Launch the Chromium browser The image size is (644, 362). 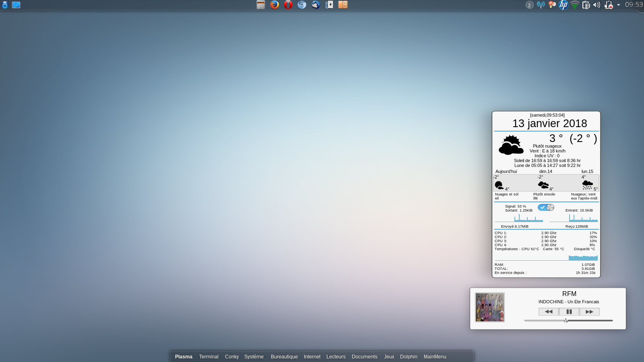pos(302,5)
